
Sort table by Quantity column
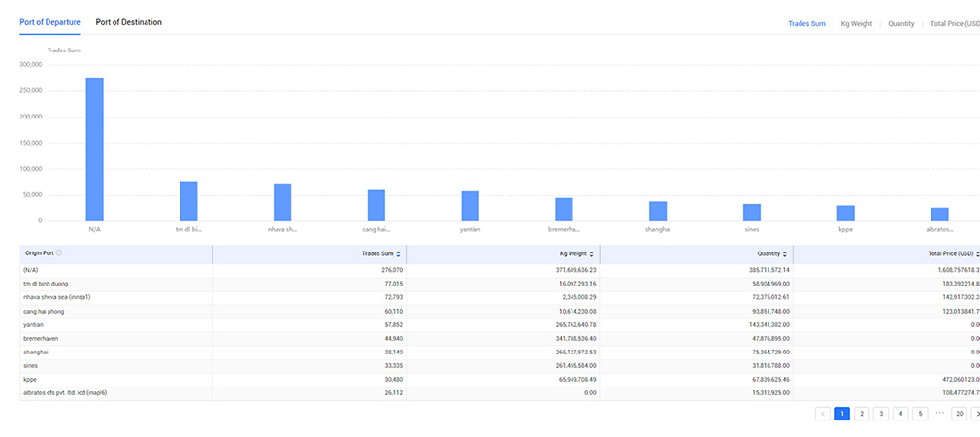pyautogui.click(x=785, y=253)
